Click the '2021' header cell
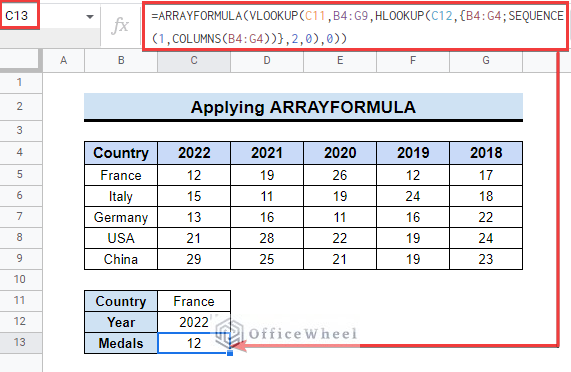Screen dimensions: 571x372 click(x=267, y=153)
